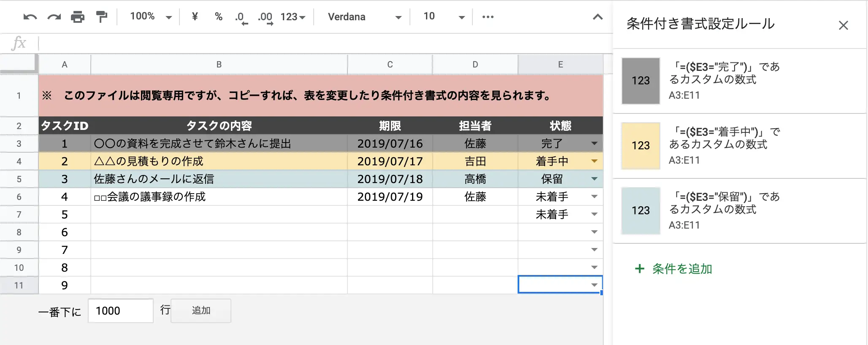Image resolution: width=868 pixels, height=345 pixels.
Task: Click cell □□会議の議事録の作成
Action: pos(219,197)
